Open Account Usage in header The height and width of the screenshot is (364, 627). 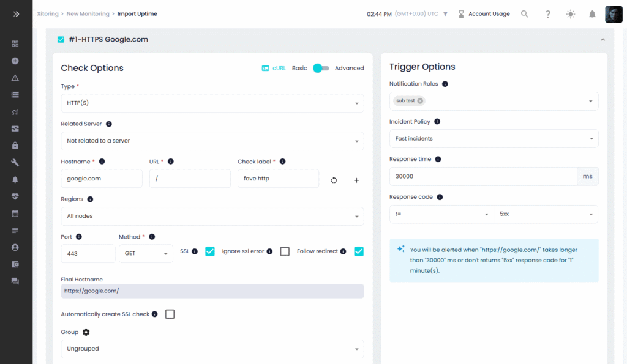point(484,14)
